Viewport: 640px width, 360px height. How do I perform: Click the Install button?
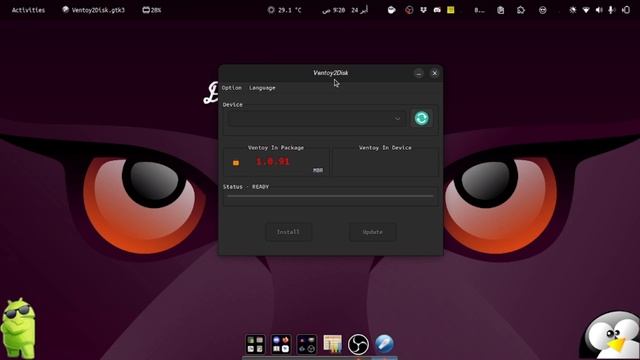click(289, 232)
